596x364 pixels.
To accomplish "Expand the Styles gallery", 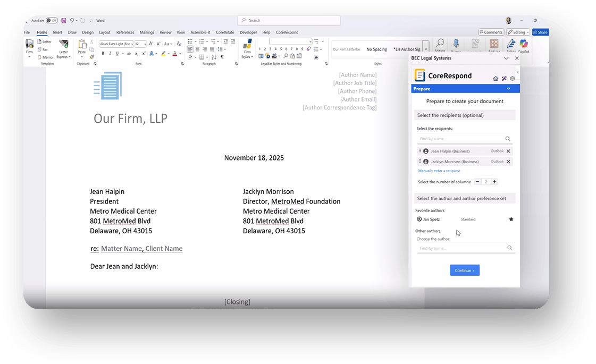I will coord(426,49).
